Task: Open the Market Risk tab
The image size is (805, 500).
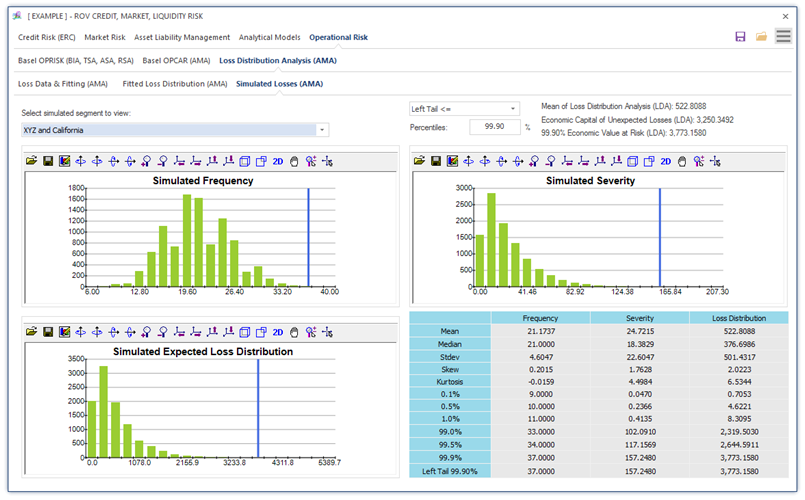Action: 105,37
